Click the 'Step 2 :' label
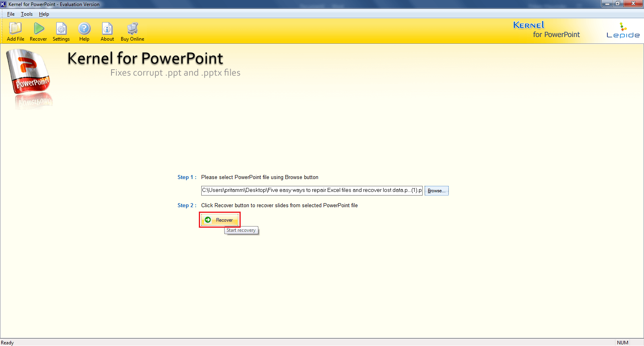The width and height of the screenshot is (644, 346). click(x=187, y=206)
